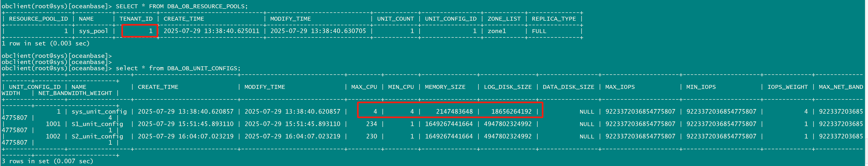Click the TENANT_ID value 1 of sys_pool
This screenshot has width=868, height=166.
pyautogui.click(x=151, y=31)
